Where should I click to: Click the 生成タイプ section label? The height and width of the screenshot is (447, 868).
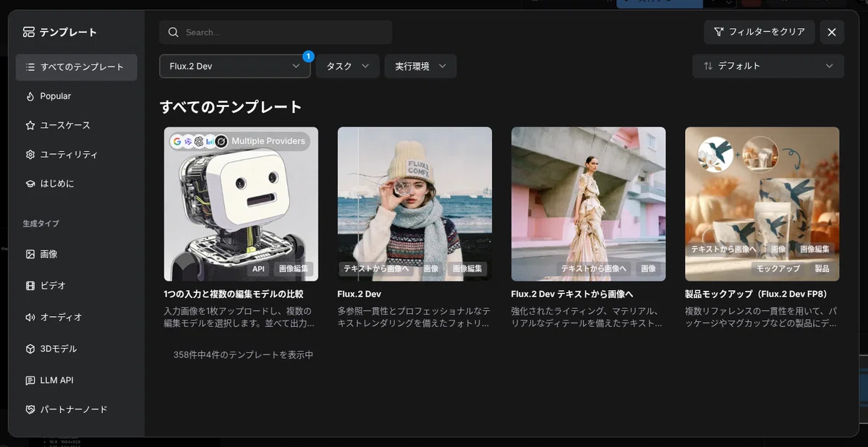click(x=41, y=223)
